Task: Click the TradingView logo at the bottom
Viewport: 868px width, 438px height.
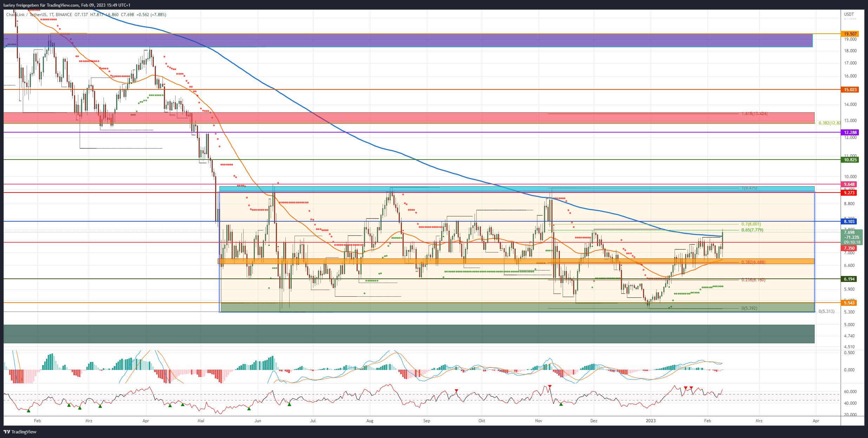Action: coord(20,432)
